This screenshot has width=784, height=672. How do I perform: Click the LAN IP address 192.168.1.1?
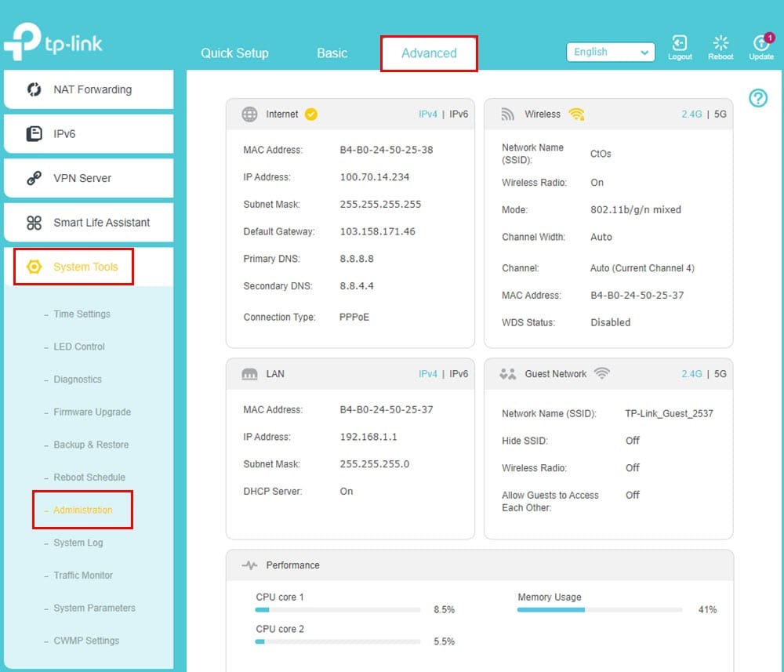(368, 437)
